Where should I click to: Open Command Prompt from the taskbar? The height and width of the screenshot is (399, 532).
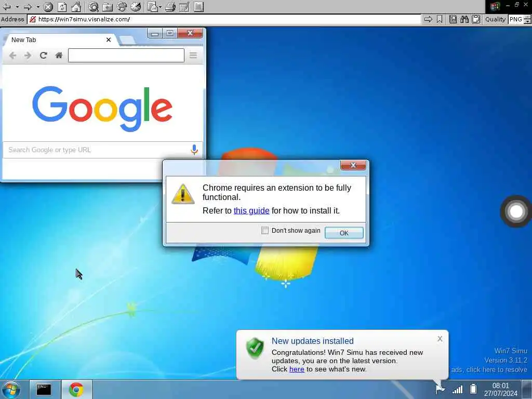44,390
